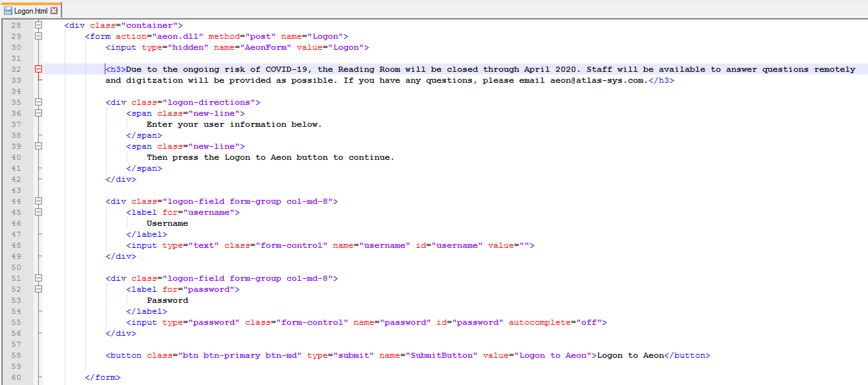Click the Logon.html tab
868x385 pixels.
pyautogui.click(x=30, y=11)
